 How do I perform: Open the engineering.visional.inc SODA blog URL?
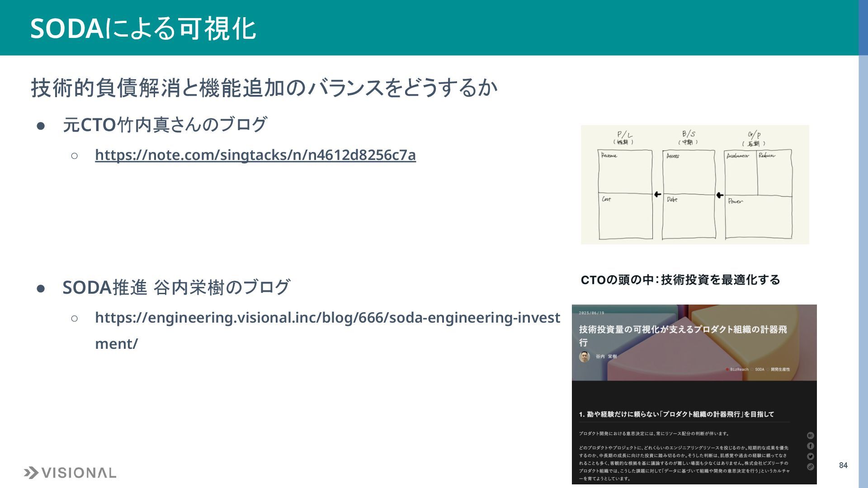click(x=327, y=330)
